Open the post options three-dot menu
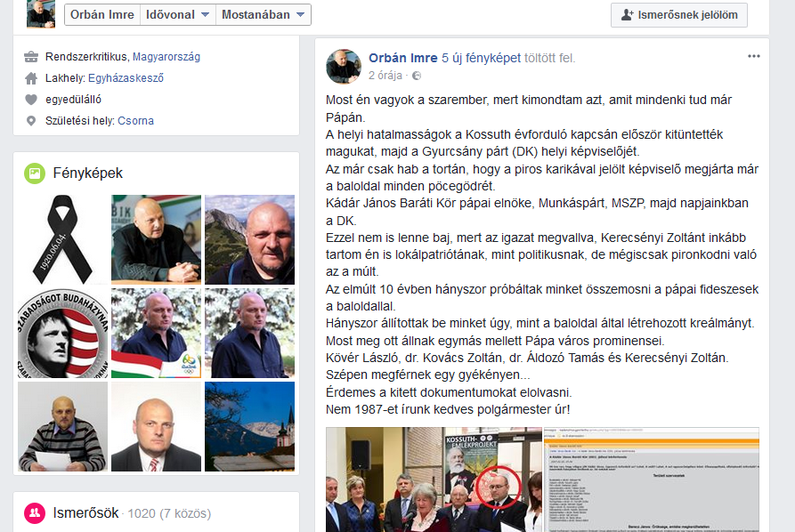The image size is (795, 532). pyautogui.click(x=753, y=56)
